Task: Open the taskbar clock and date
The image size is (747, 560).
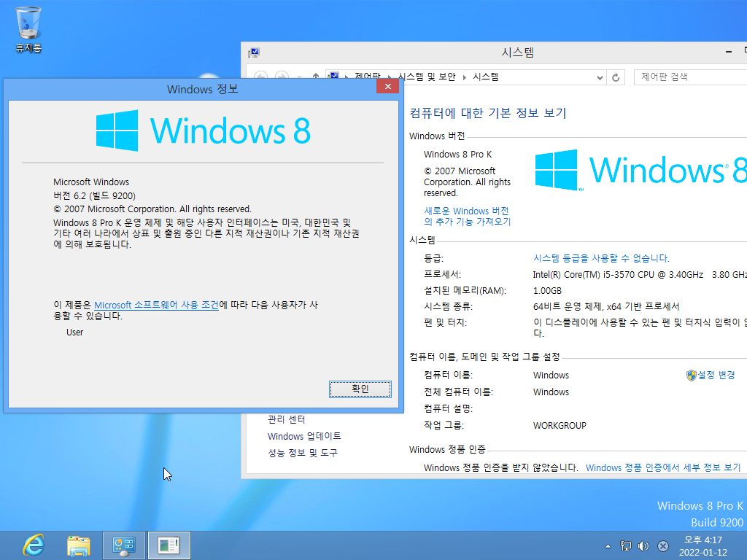Action: click(703, 545)
